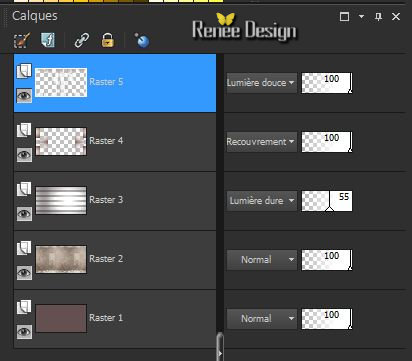Image resolution: width=412 pixels, height=361 pixels.
Task: Click the chain link layers icon
Action: (x=82, y=40)
